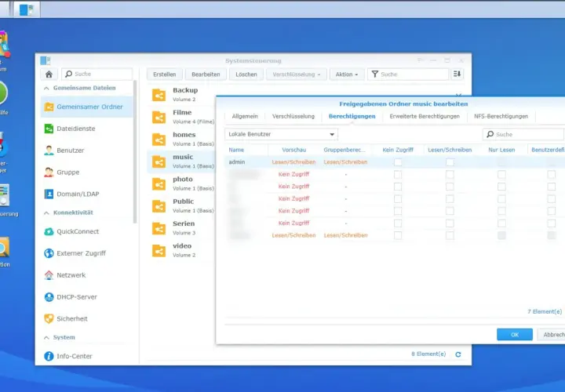Click the Systemsteuerung window title icon
The image size is (565, 392).
point(46,60)
